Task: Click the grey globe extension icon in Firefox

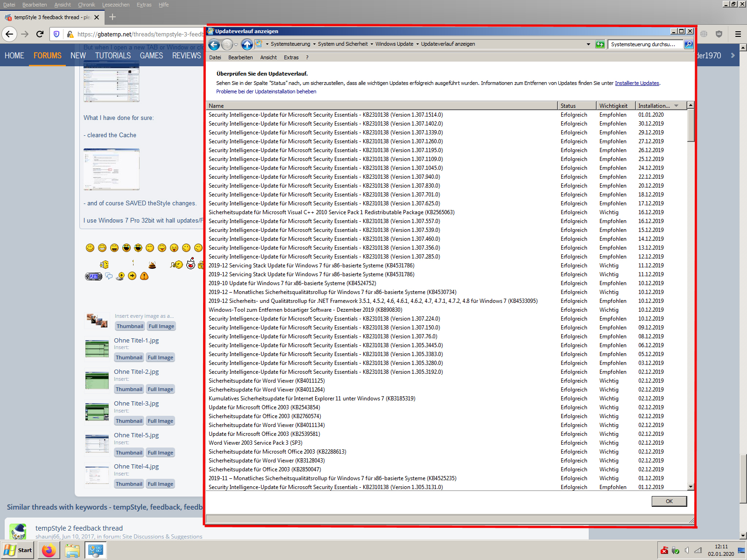Action: pos(704,34)
